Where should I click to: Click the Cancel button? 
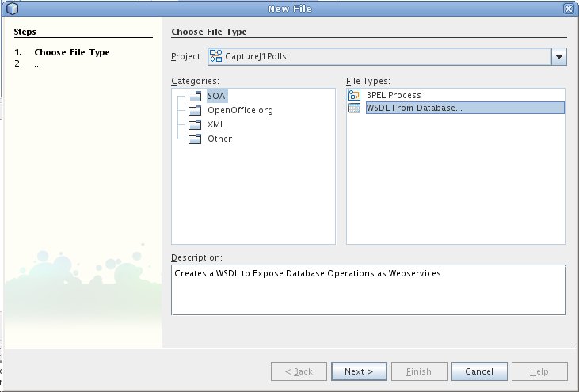[479, 371]
